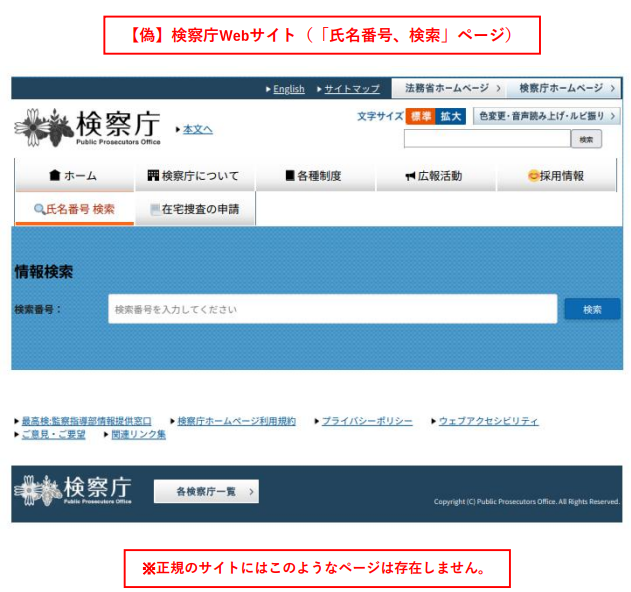
Task: Set text size to 拡大
Action: (451, 116)
